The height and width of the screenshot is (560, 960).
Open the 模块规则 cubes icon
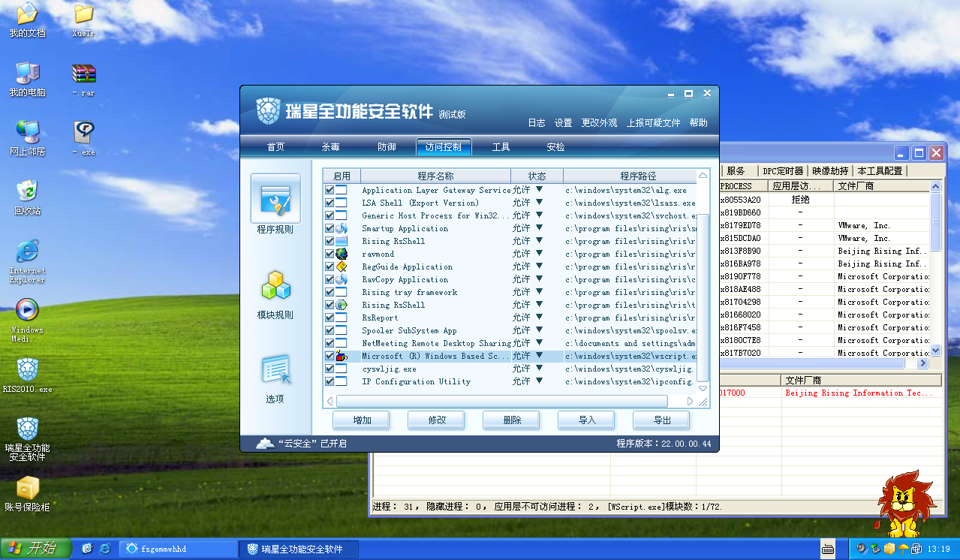[275, 287]
